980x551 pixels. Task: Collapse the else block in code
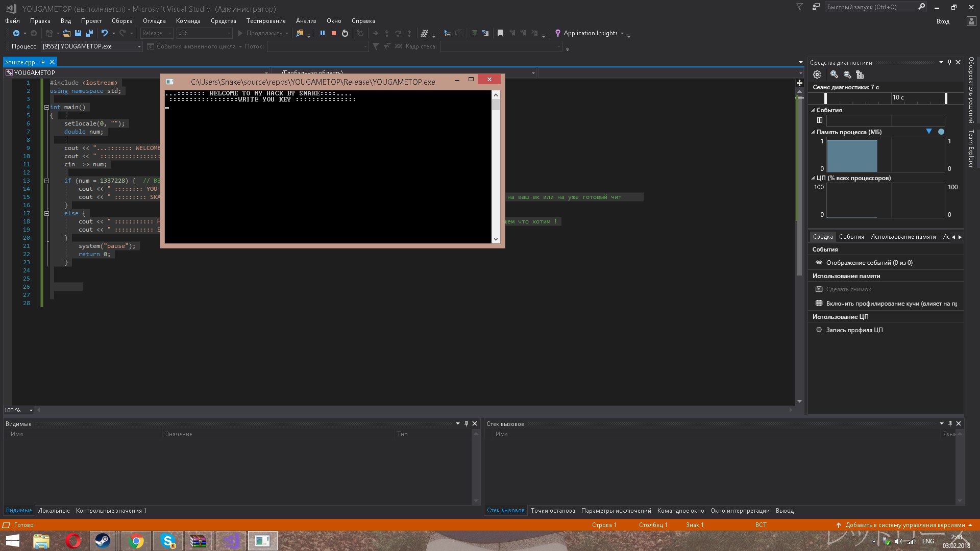[x=46, y=213]
